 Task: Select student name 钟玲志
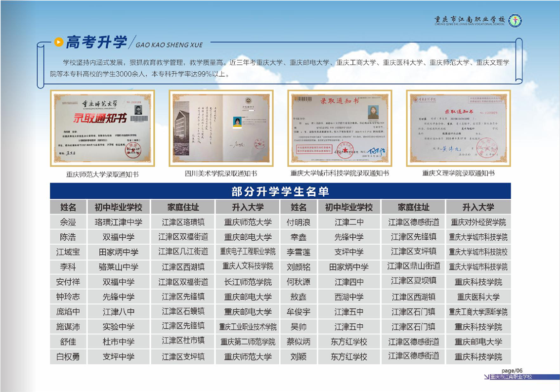pos(68,297)
